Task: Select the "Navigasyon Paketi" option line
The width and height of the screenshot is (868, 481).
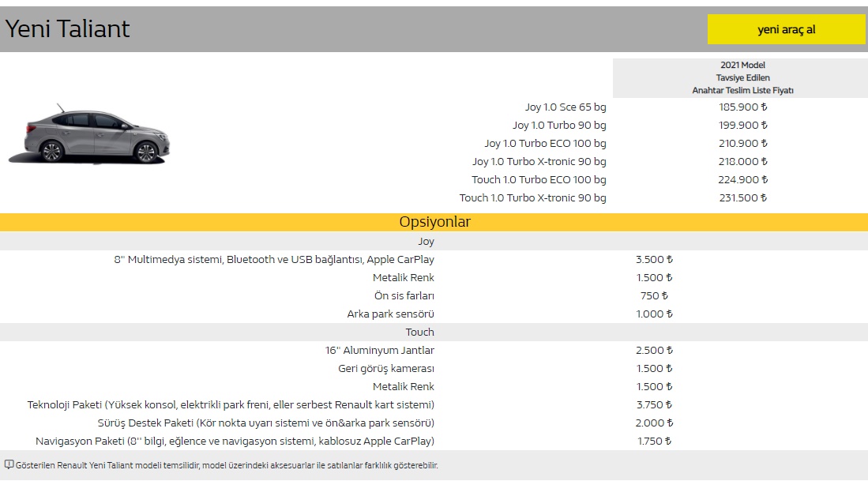Action: click(x=235, y=442)
